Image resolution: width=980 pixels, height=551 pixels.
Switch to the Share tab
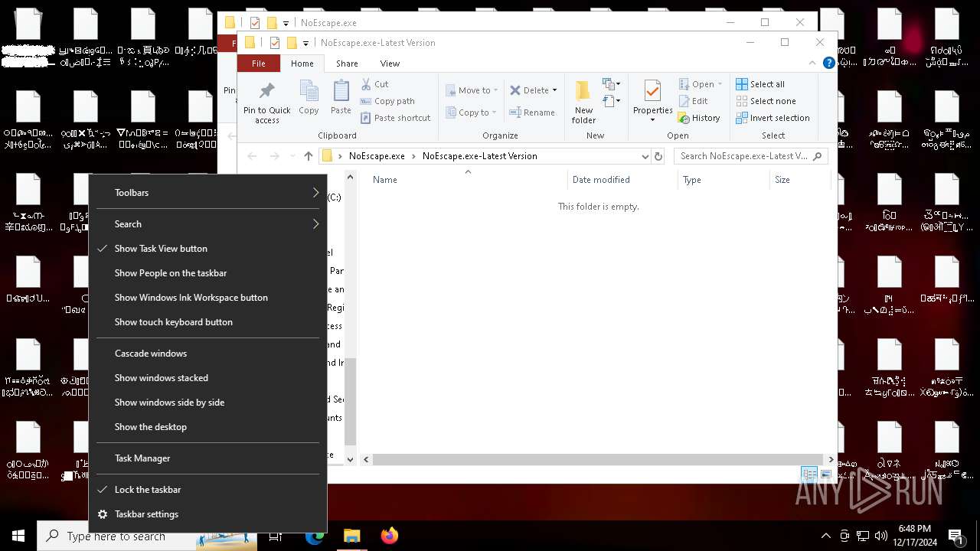347,64
